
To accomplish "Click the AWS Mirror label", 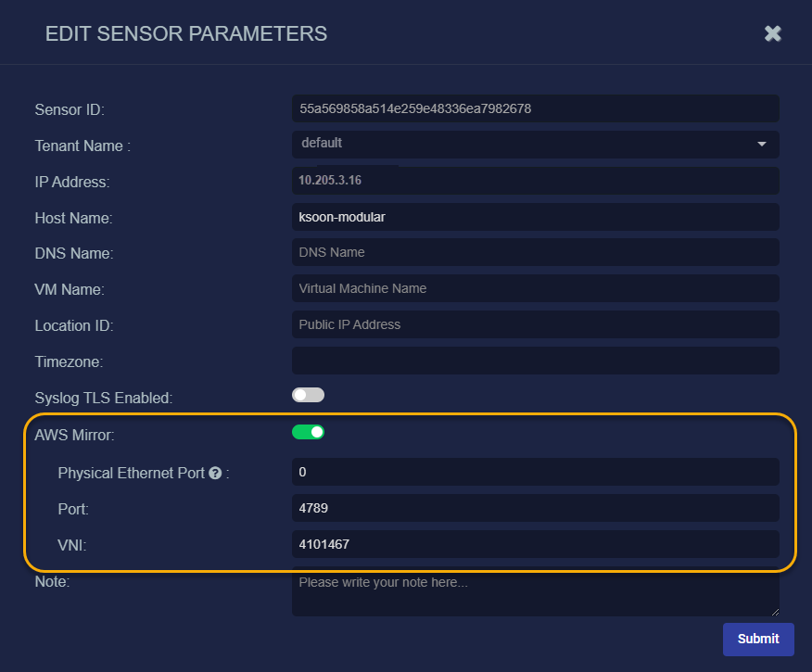I will (x=74, y=434).
